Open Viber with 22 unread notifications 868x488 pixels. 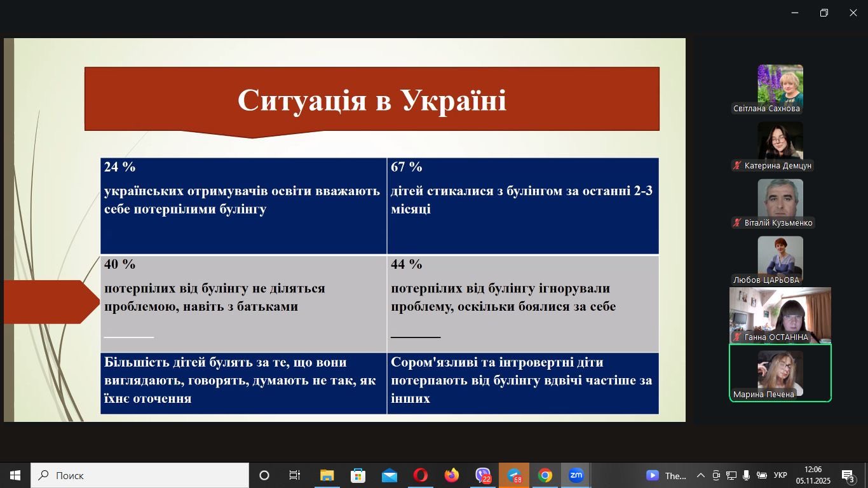[483, 475]
